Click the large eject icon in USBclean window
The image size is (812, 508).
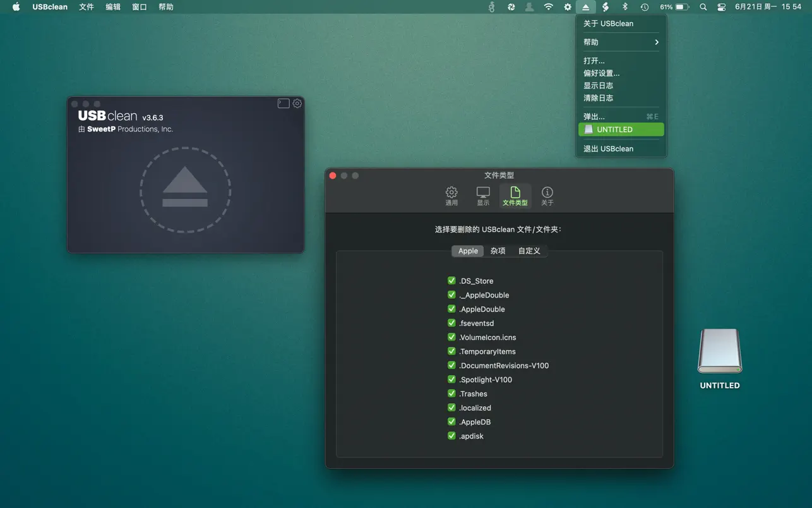click(x=185, y=190)
